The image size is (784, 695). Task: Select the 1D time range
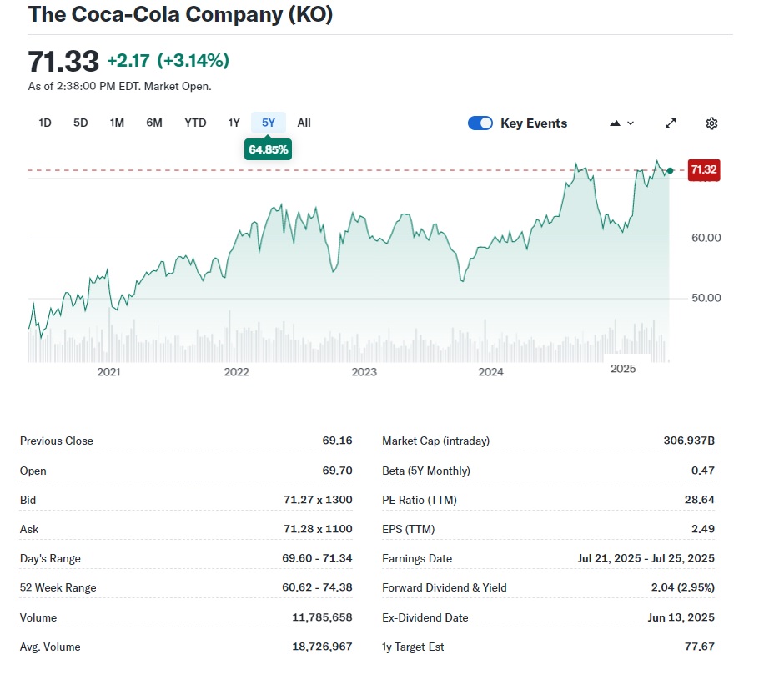(x=45, y=123)
